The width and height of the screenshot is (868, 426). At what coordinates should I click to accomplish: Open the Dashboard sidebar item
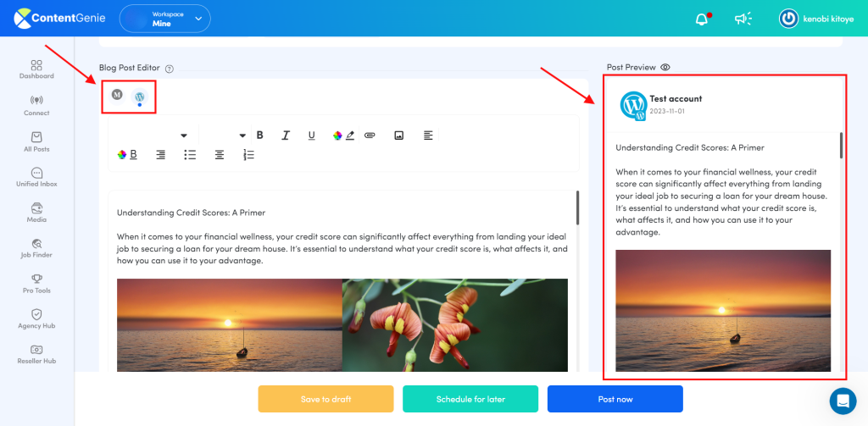click(36, 69)
